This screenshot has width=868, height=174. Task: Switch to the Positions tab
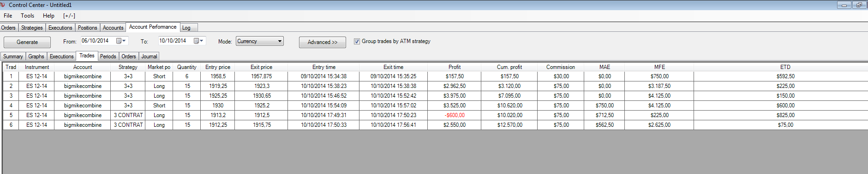(88, 28)
